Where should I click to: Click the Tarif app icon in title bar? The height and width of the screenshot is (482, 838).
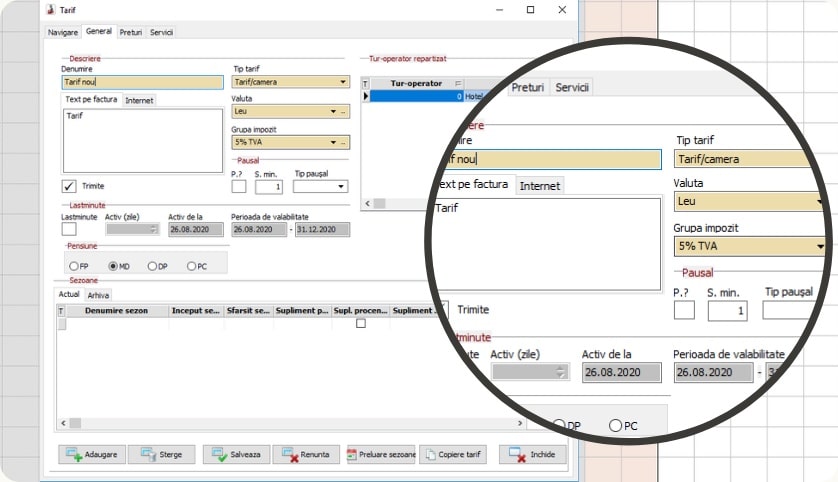click(x=51, y=10)
